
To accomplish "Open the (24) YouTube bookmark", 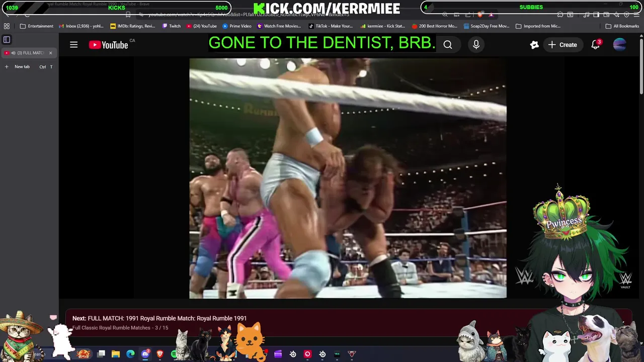I will click(x=202, y=26).
